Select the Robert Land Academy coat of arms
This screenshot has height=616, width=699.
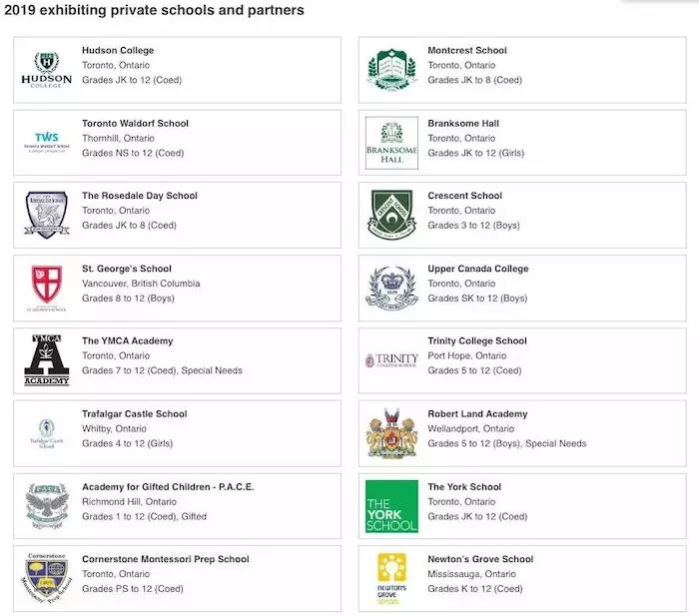tap(391, 433)
